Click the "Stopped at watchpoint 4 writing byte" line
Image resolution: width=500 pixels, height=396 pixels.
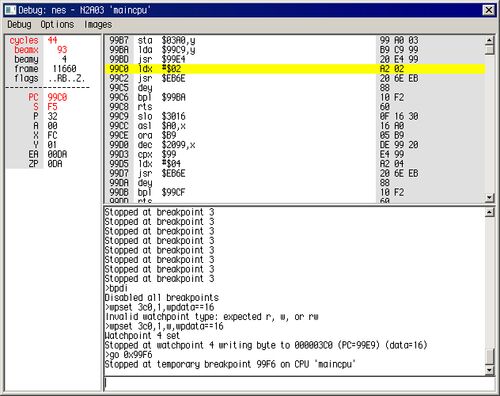point(266,345)
